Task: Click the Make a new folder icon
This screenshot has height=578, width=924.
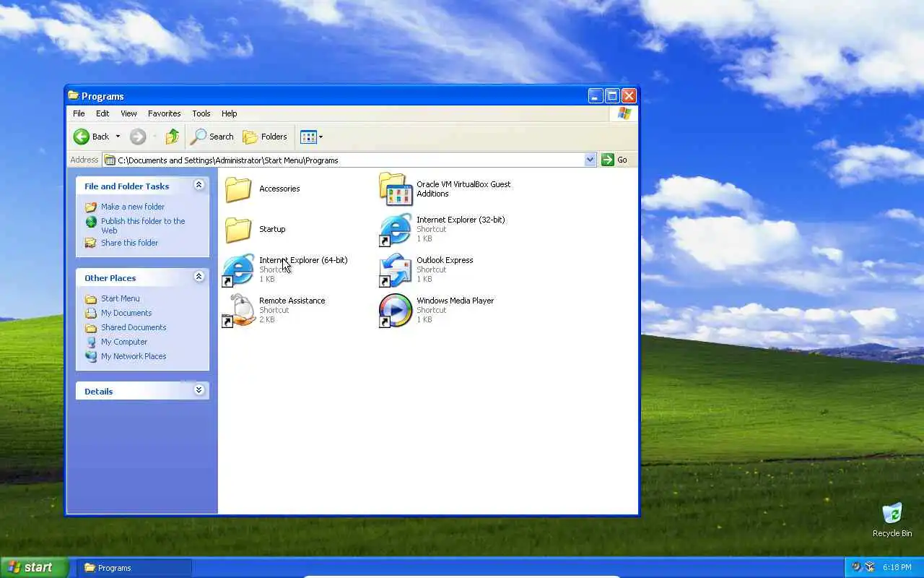Action: pos(91,207)
